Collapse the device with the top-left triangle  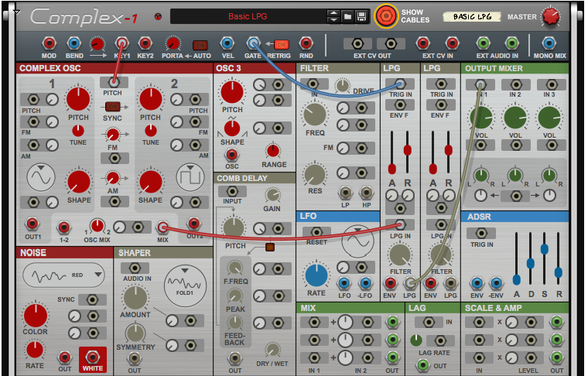pyautogui.click(x=16, y=12)
